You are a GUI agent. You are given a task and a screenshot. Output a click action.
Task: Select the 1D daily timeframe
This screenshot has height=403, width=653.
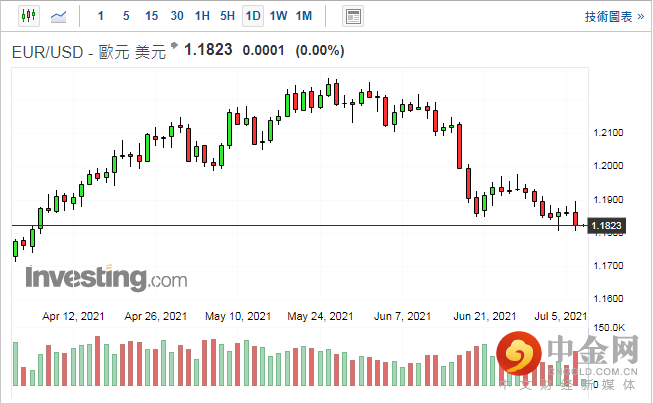(253, 16)
